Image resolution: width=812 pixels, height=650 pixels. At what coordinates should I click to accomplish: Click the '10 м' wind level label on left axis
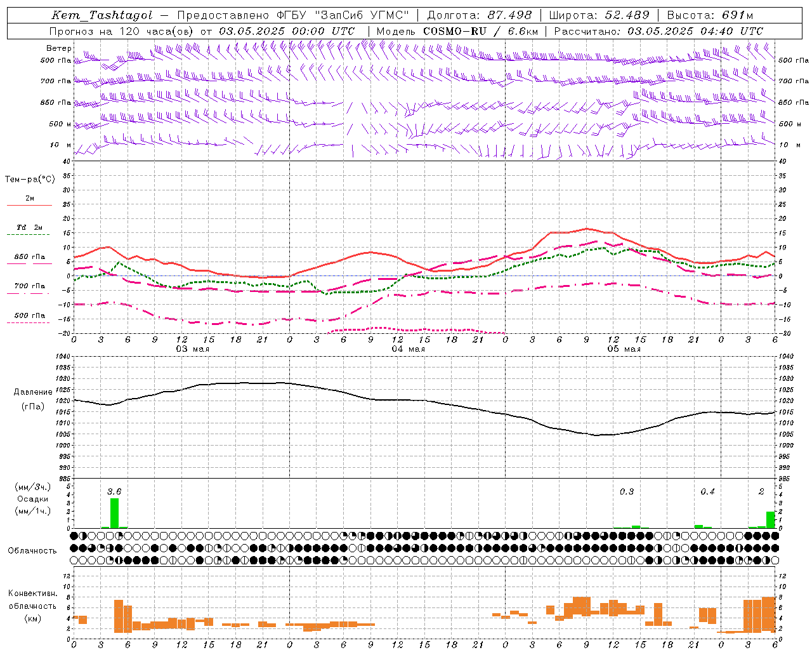coord(60,145)
